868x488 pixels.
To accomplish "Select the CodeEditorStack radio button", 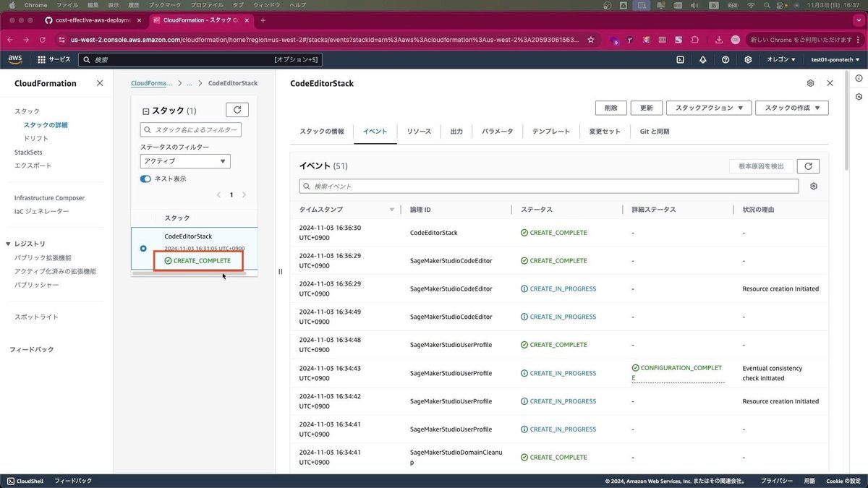I will (x=143, y=249).
